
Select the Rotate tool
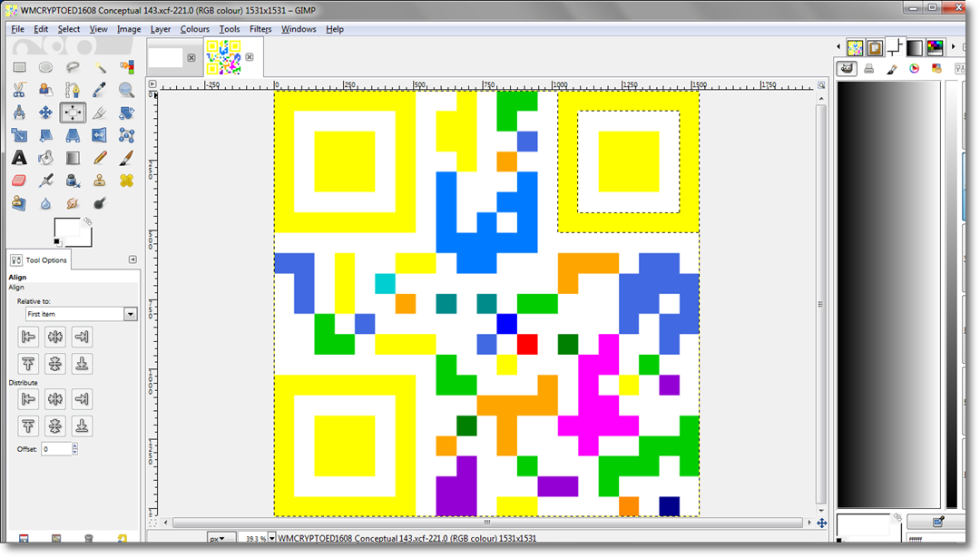pos(126,113)
